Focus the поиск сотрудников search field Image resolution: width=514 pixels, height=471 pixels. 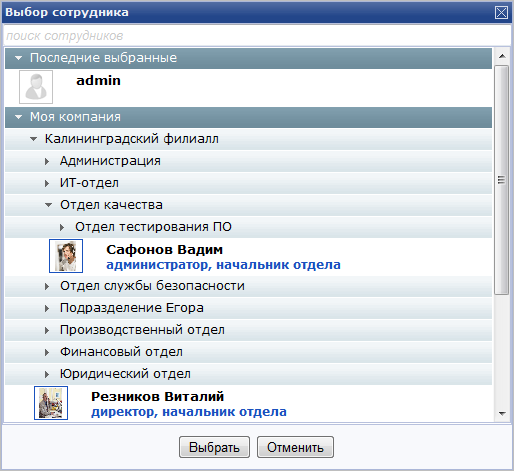pos(257,36)
